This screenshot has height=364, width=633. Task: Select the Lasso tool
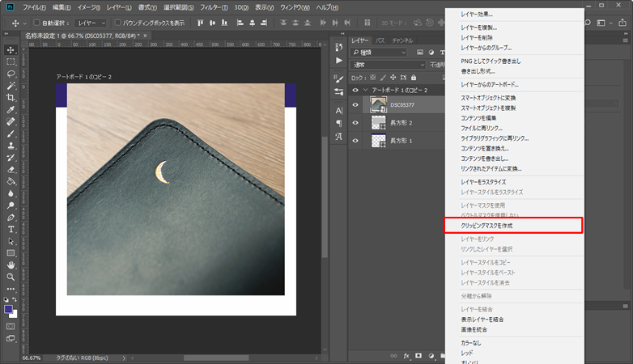[11, 74]
